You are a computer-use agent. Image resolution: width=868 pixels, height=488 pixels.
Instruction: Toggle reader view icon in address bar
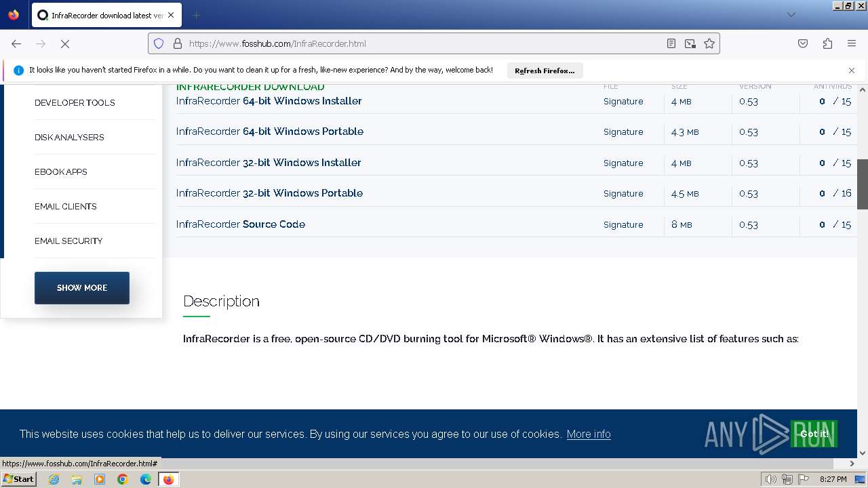pyautogui.click(x=671, y=43)
